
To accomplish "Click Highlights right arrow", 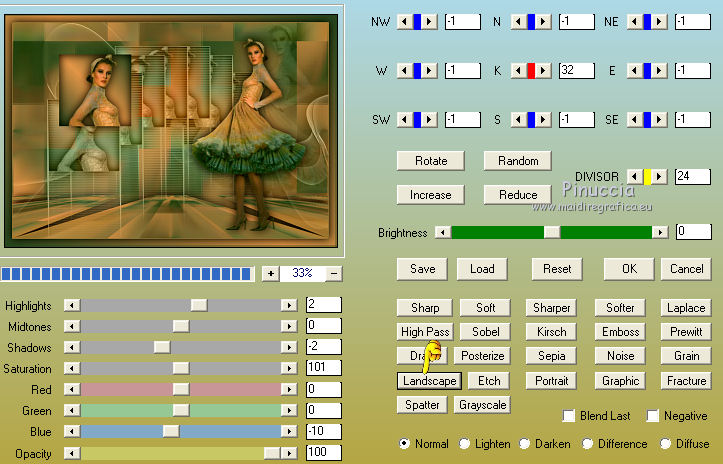I will 289,305.
